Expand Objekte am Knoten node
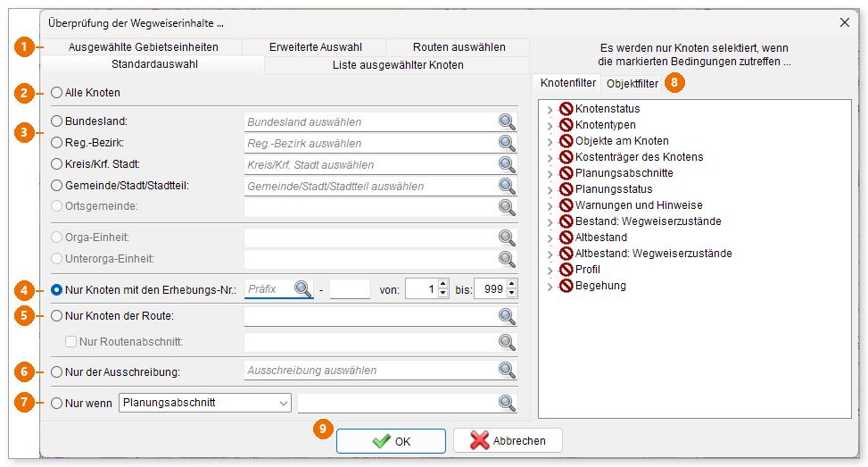This screenshot has width=868, height=467. click(550, 142)
